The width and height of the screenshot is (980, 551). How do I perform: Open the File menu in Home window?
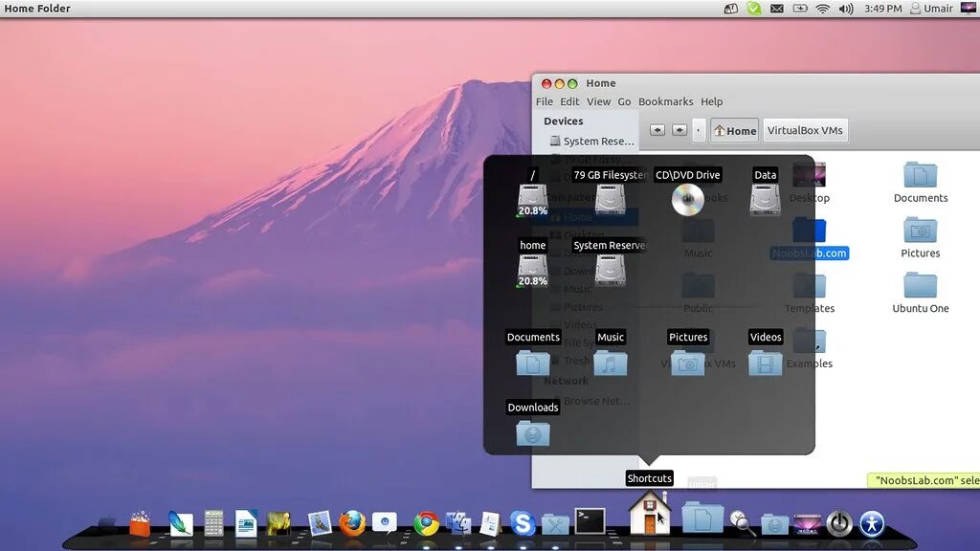pyautogui.click(x=544, y=101)
